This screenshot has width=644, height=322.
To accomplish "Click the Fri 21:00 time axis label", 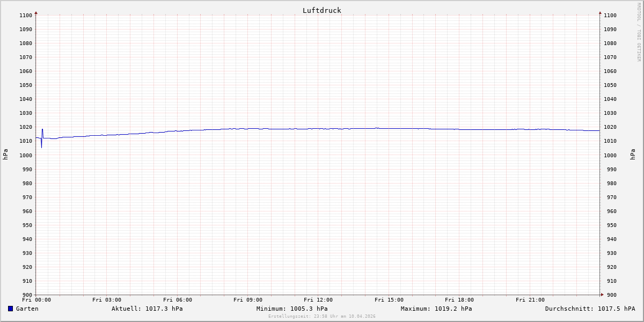I will 530,300.
